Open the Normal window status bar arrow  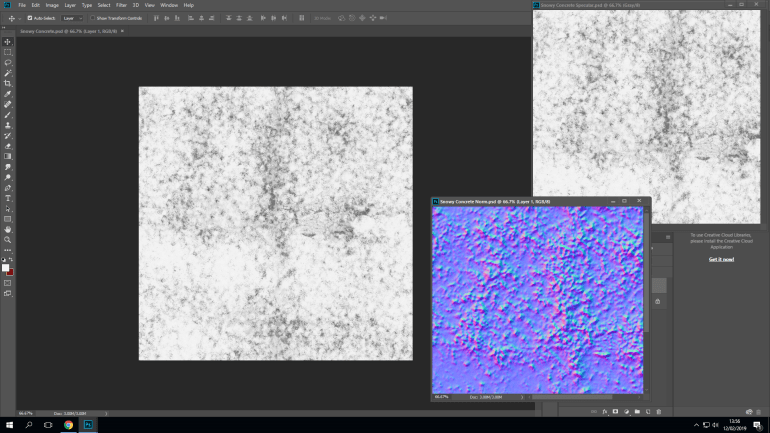click(x=522, y=397)
